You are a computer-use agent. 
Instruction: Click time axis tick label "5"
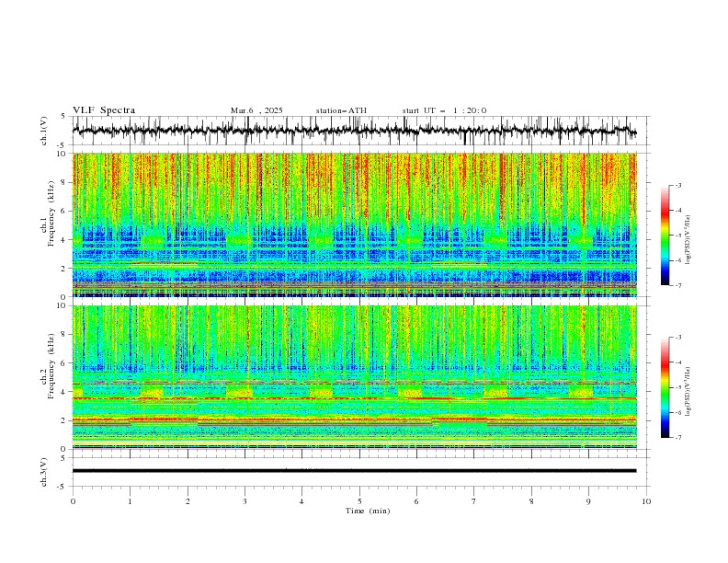point(359,501)
